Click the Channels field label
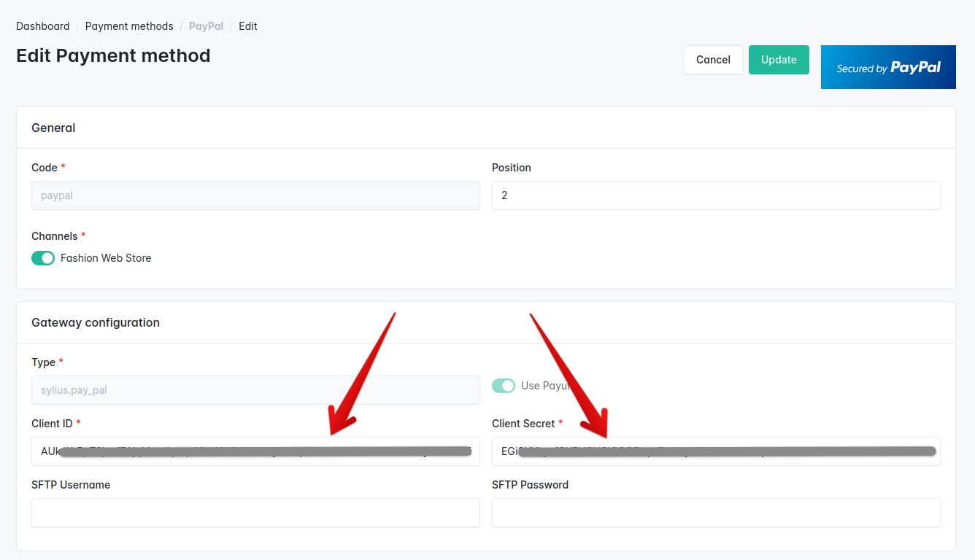The height and width of the screenshot is (560, 975). click(55, 236)
